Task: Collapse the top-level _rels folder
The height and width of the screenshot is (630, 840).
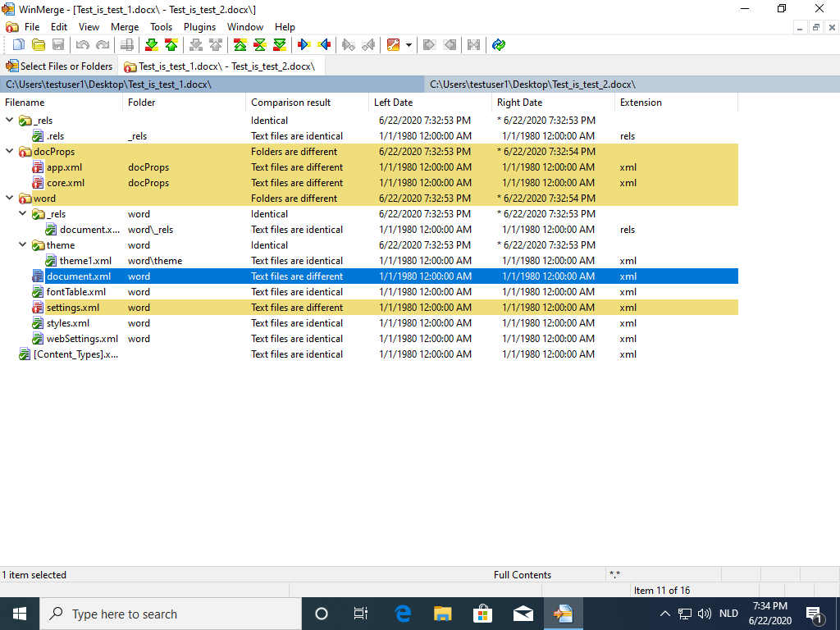Action: point(9,120)
